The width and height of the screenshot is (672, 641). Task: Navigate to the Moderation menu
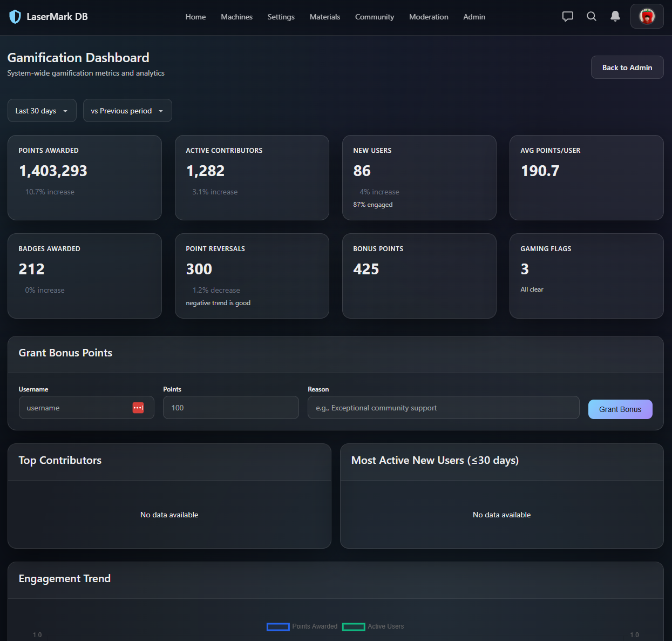(429, 17)
